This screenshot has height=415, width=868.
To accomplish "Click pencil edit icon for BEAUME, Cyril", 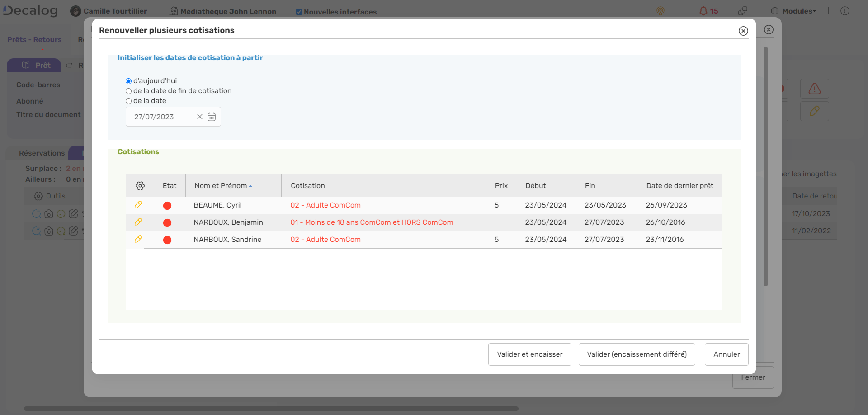I will [x=138, y=205].
